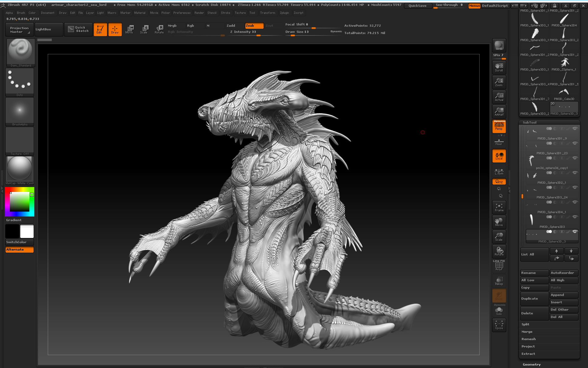Viewport: 588px width, 368px height.
Task: Toggle L.Sym local symmetry
Action: tap(499, 171)
